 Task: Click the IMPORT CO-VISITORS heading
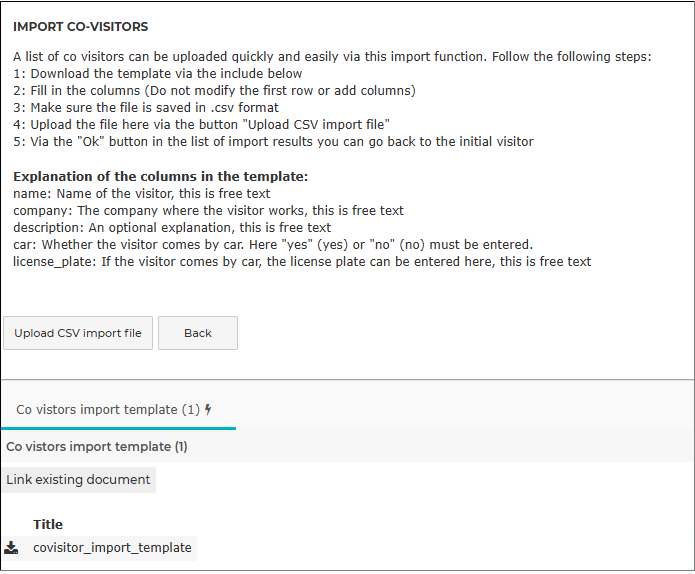click(x=81, y=27)
